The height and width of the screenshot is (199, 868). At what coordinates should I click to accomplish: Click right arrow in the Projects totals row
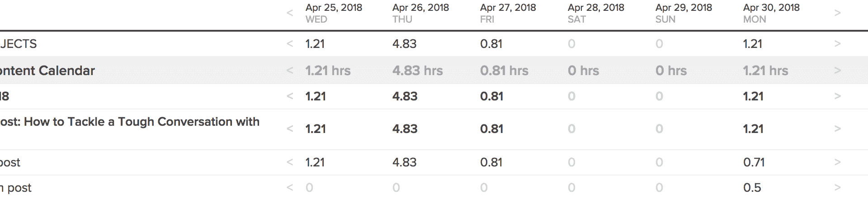pyautogui.click(x=837, y=44)
